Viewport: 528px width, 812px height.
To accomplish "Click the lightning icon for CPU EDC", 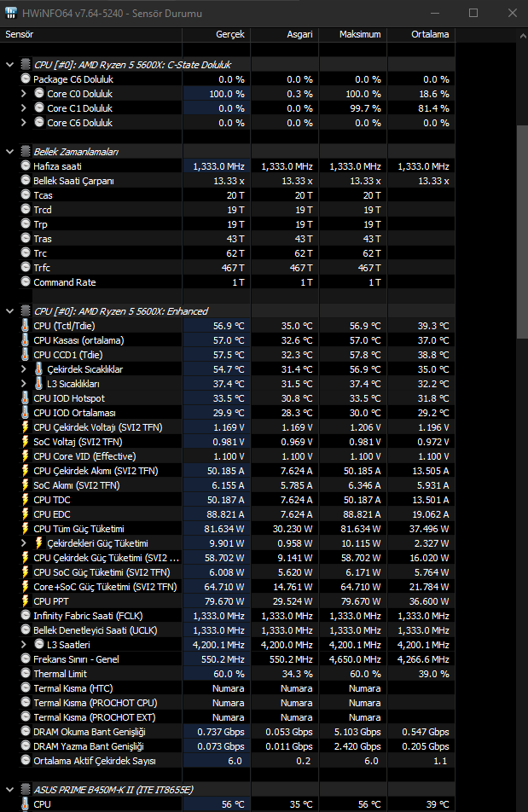I will [x=26, y=513].
